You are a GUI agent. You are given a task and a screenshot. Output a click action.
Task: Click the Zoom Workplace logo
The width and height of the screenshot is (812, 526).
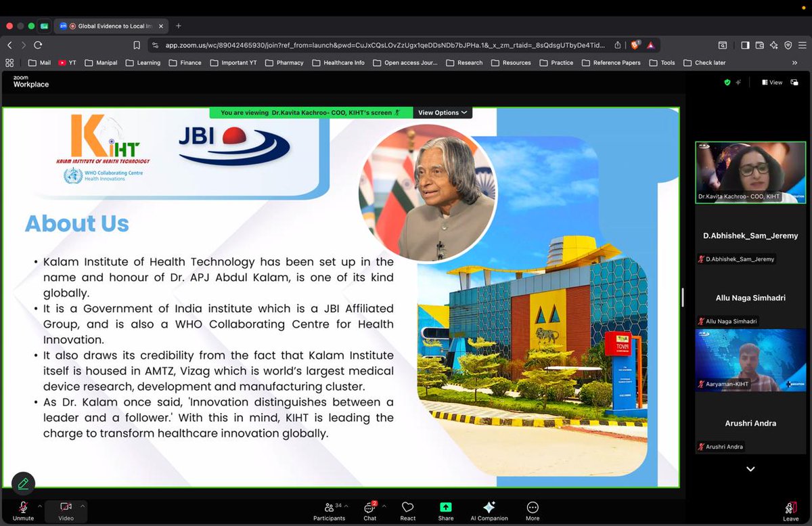click(31, 81)
